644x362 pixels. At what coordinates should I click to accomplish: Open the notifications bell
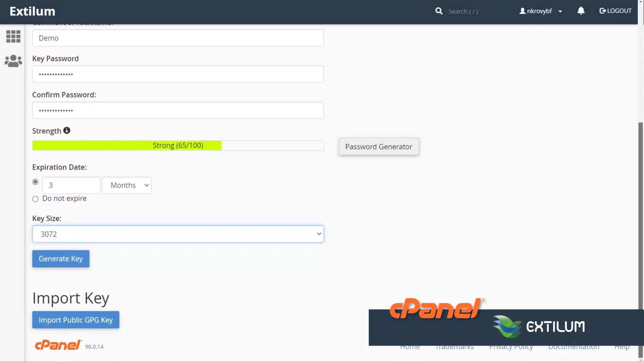click(x=581, y=11)
